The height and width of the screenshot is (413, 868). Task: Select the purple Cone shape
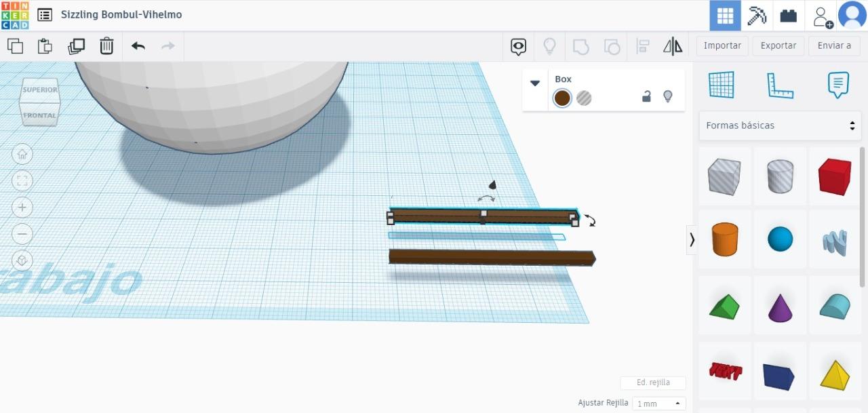[x=780, y=307]
